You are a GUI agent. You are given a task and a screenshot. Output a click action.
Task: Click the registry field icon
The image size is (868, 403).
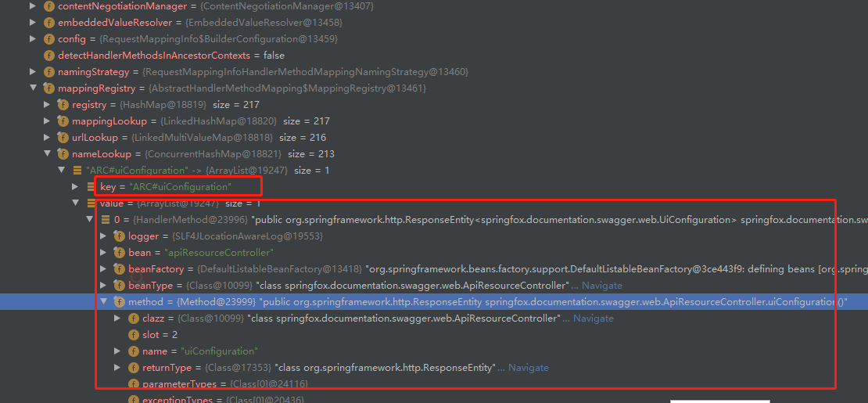pyautogui.click(x=63, y=104)
